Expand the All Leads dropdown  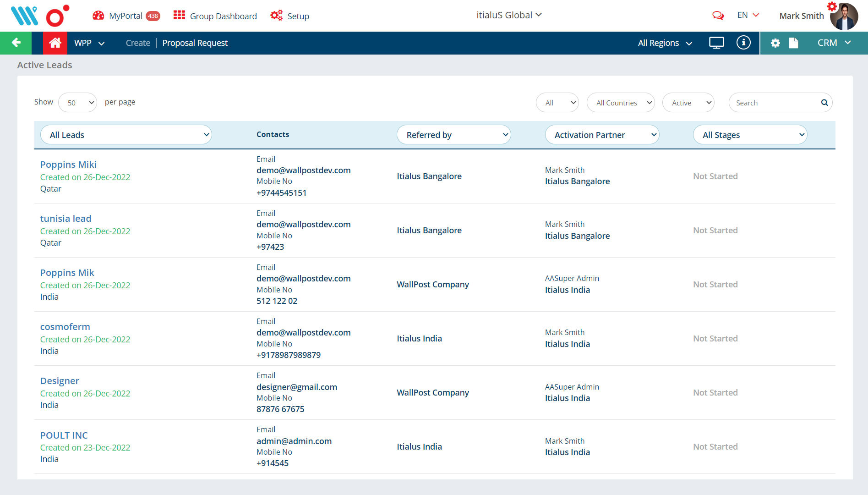pos(126,135)
